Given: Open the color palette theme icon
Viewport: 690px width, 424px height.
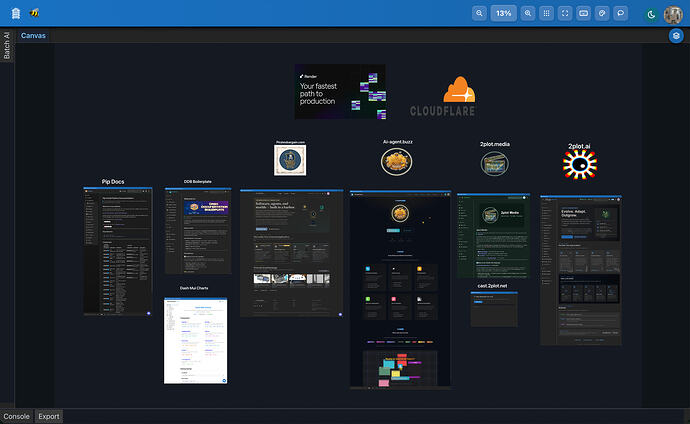Looking at the screenshot, I should coord(602,13).
